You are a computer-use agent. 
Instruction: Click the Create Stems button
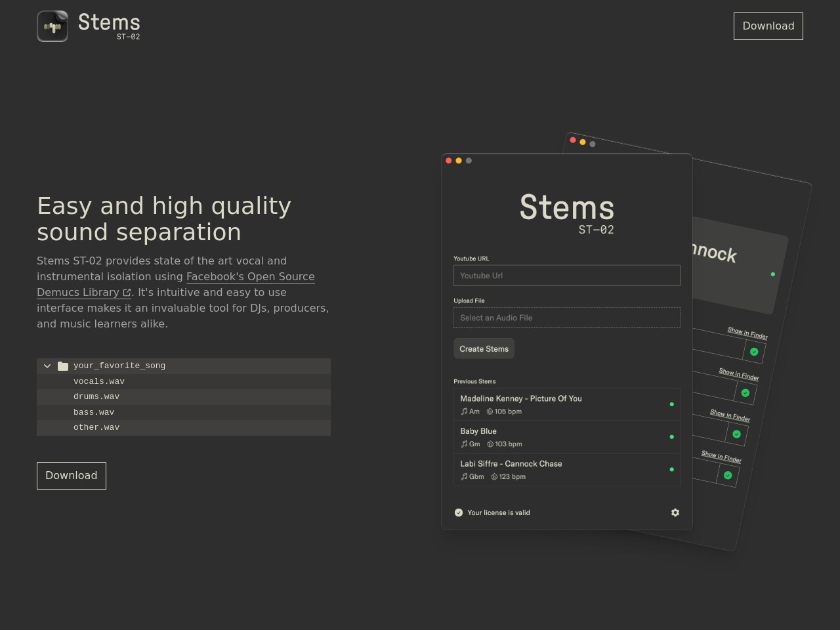484,348
